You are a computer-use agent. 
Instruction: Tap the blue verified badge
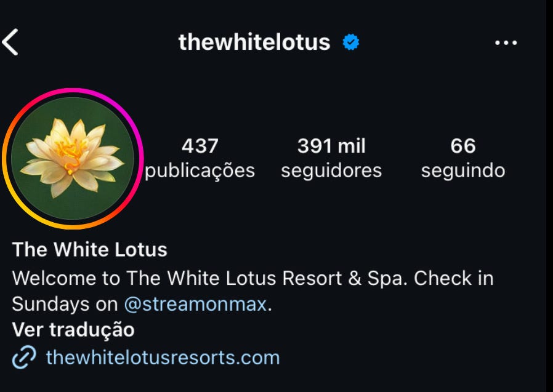click(x=351, y=42)
